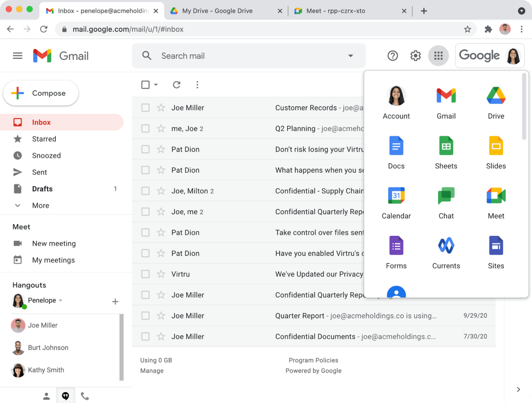Open Account from the apps panel
Viewport: 532px width, 403px height.
396,102
